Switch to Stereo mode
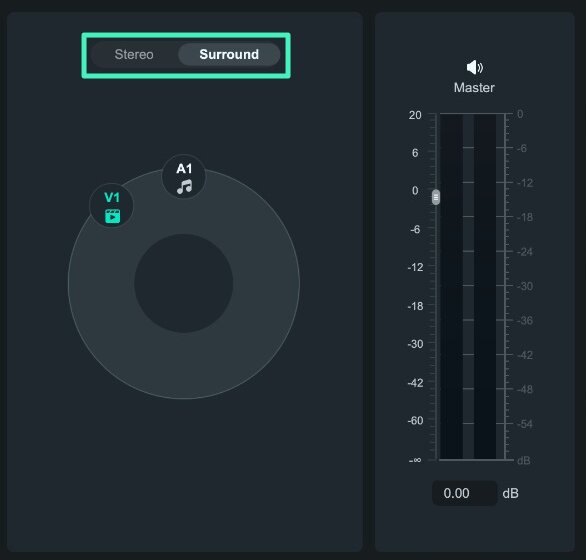Image resolution: width=586 pixels, height=560 pixels. (134, 55)
